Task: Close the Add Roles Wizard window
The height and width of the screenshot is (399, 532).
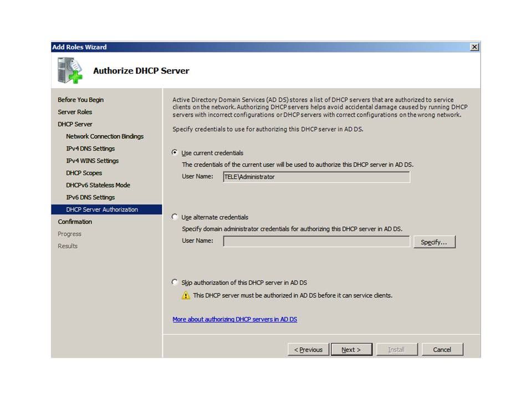Action: click(474, 47)
